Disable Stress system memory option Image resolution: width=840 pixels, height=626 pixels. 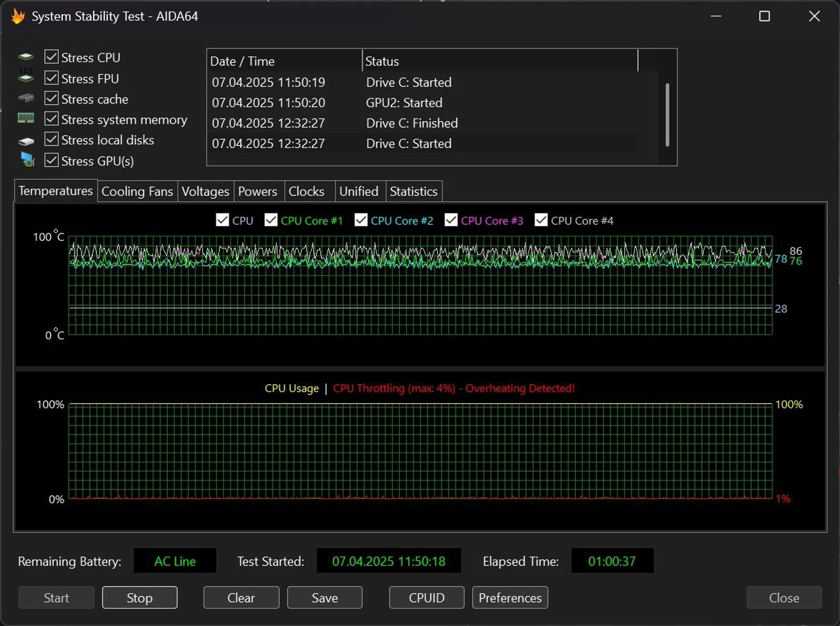point(52,119)
